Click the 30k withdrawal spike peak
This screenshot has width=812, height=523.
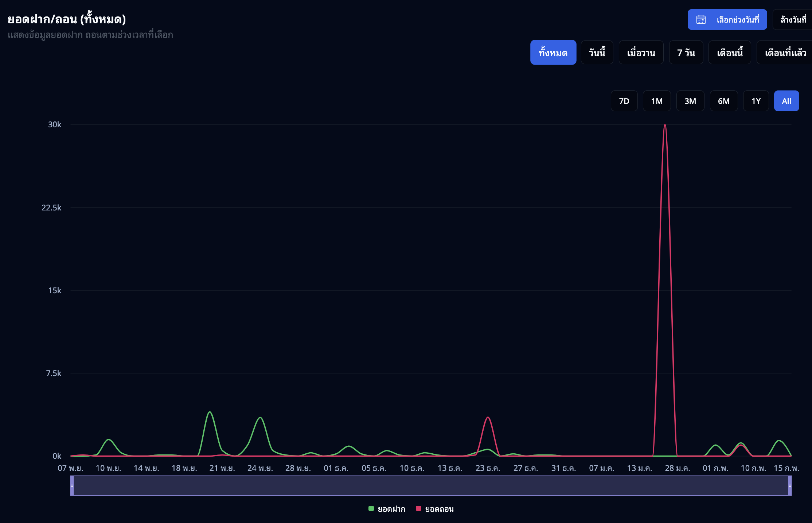(x=665, y=125)
